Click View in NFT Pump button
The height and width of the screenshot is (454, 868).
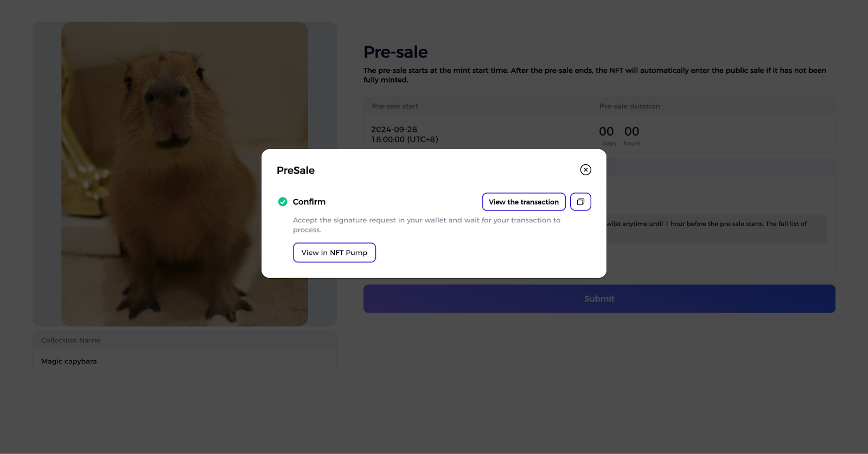pyautogui.click(x=334, y=253)
